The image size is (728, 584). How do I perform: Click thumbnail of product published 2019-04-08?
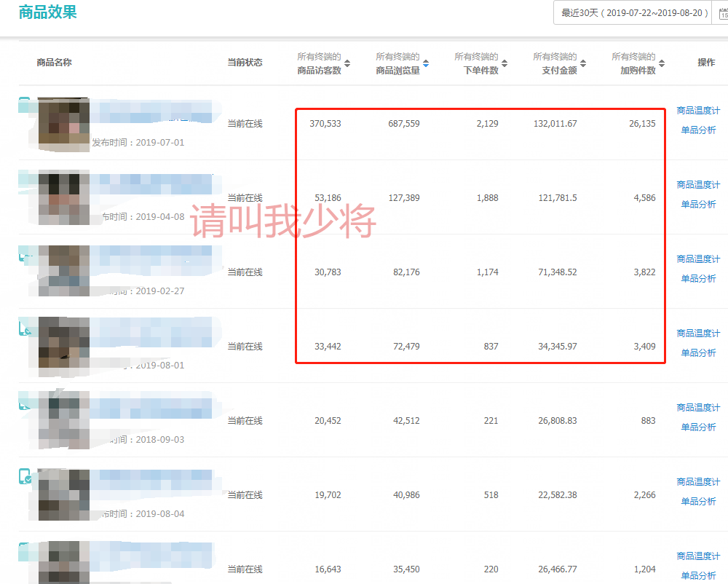tap(63, 197)
